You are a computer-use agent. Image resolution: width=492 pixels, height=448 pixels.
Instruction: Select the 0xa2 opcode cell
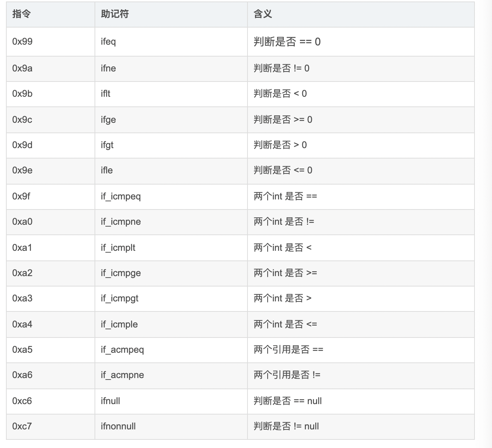tap(51, 273)
